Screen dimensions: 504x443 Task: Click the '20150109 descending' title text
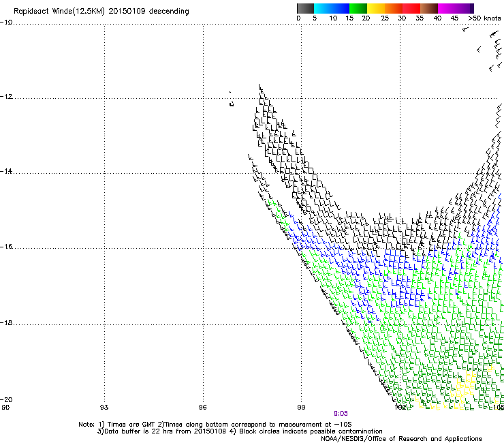(x=148, y=12)
